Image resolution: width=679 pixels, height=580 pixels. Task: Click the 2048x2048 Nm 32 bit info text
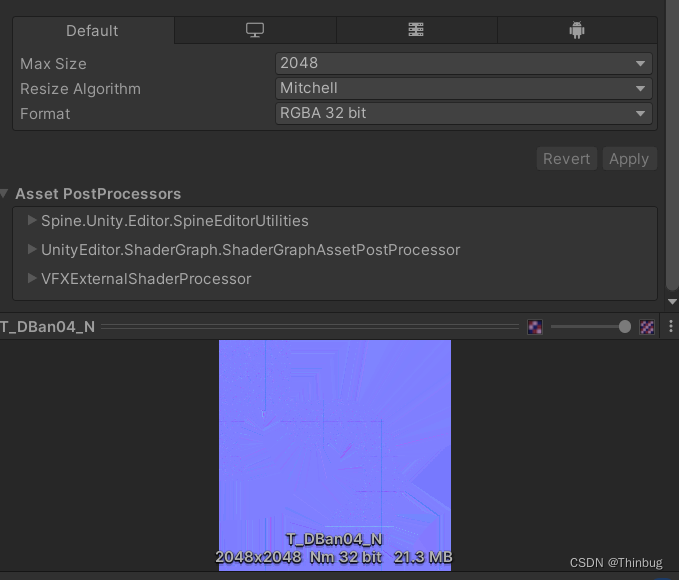point(334,557)
